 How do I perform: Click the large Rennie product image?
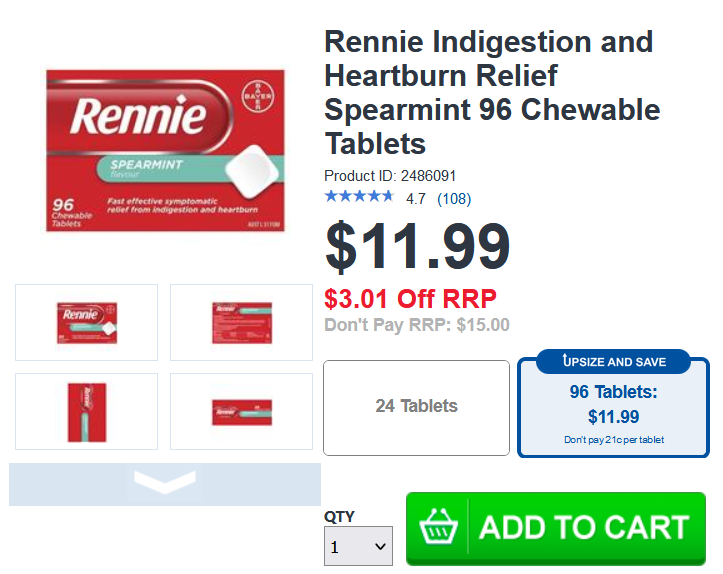point(165,151)
